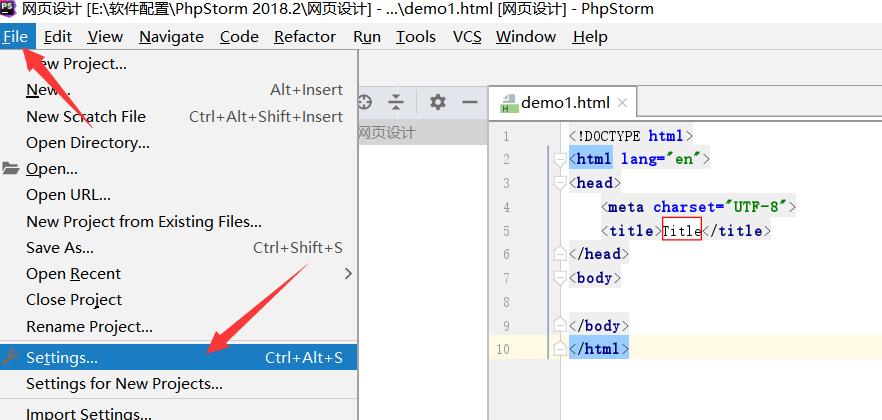Click the fold marker on line 9
Image resolution: width=882 pixels, height=420 pixels.
[560, 326]
